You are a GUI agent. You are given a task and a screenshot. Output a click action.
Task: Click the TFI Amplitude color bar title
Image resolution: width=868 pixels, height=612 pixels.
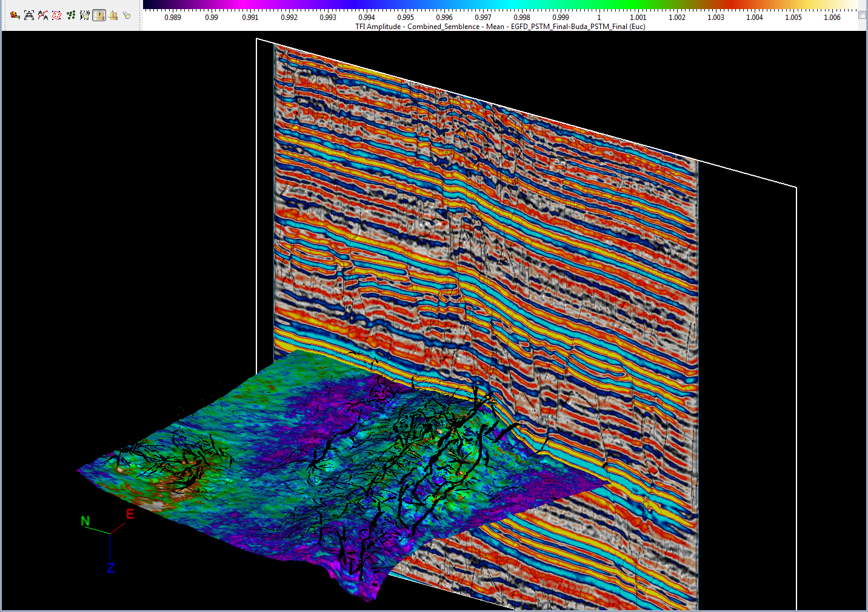(500, 27)
